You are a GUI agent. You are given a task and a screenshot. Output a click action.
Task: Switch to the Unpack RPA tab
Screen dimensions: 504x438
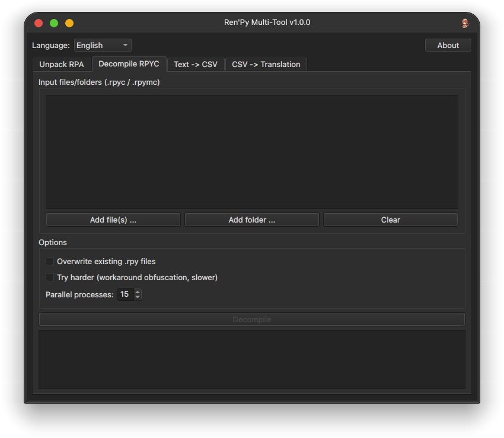pos(62,64)
